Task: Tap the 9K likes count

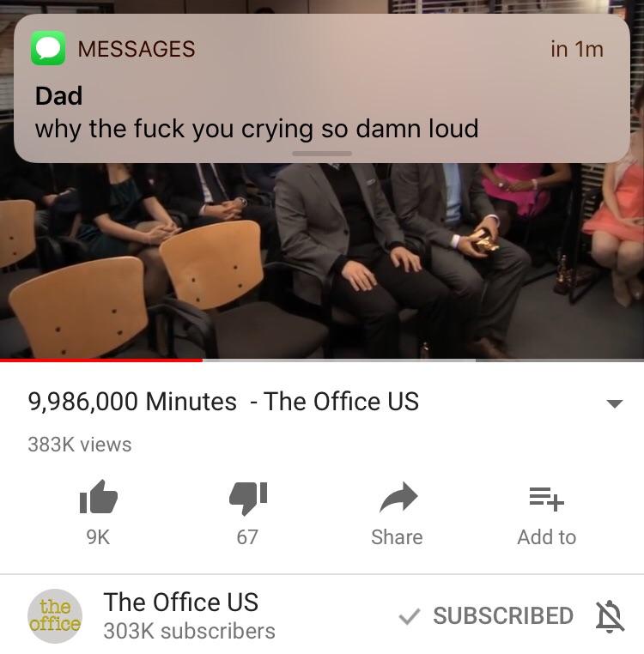Action: coord(98,536)
